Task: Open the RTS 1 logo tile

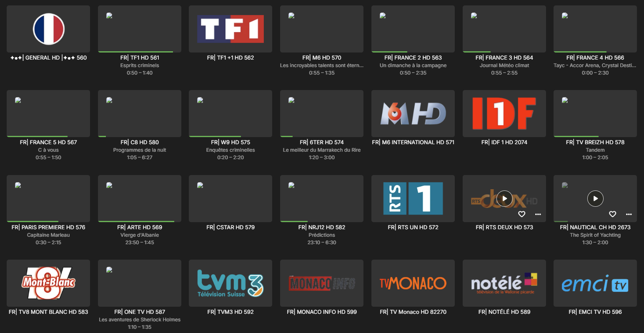Action: point(413,198)
